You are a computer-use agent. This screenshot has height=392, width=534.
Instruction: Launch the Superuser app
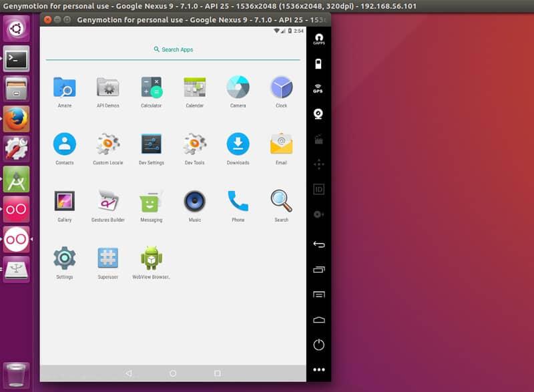(x=108, y=258)
